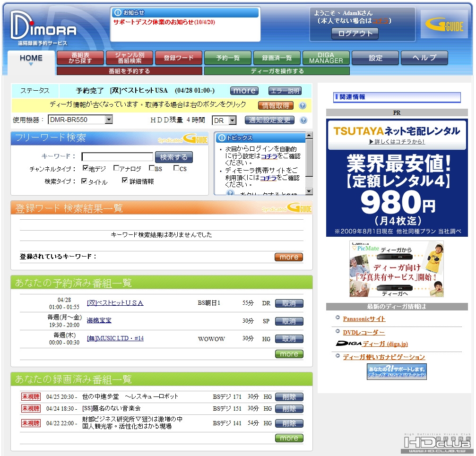
Task: Click the G-GUIDE logo in header
Action: click(x=444, y=25)
